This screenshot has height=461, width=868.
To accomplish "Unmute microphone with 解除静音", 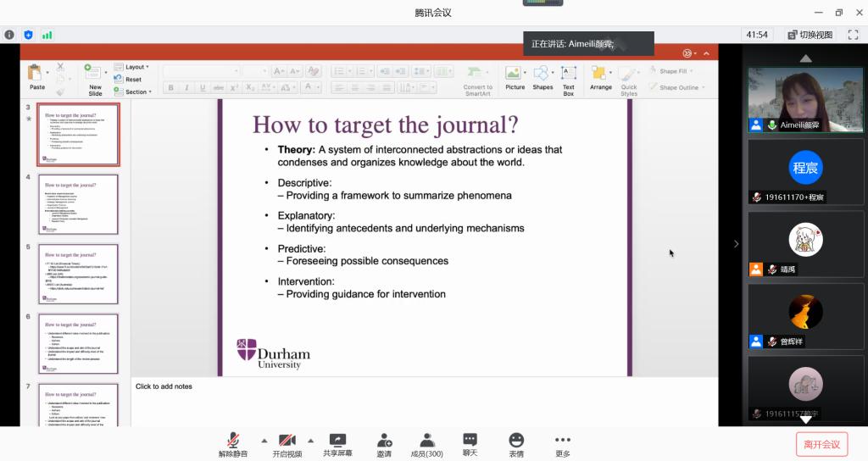I will point(232,440).
